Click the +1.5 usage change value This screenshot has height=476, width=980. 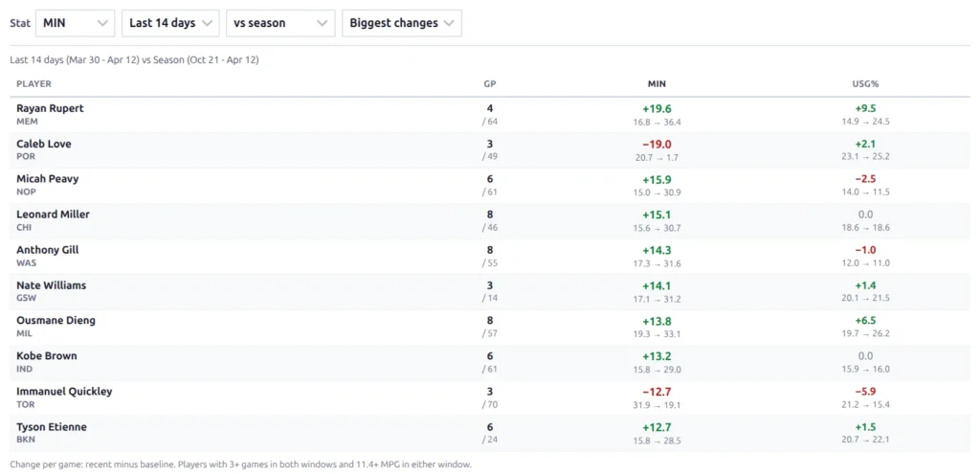point(865,427)
